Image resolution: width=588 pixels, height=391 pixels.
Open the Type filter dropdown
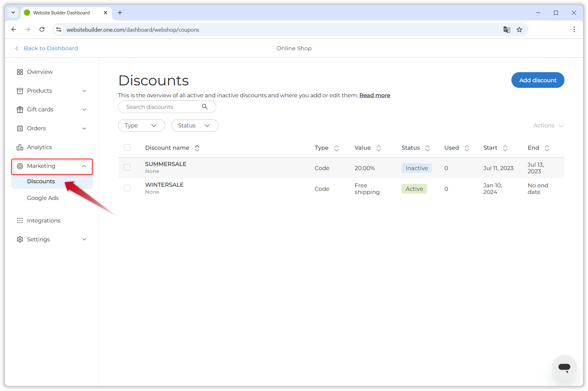pos(141,125)
